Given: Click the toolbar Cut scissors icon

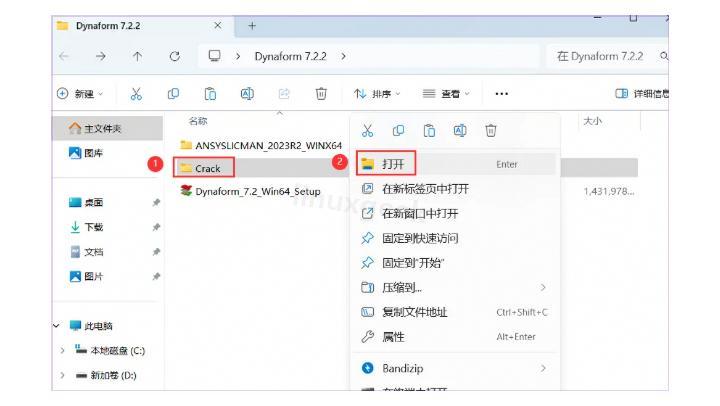Looking at the screenshot, I should 136,94.
